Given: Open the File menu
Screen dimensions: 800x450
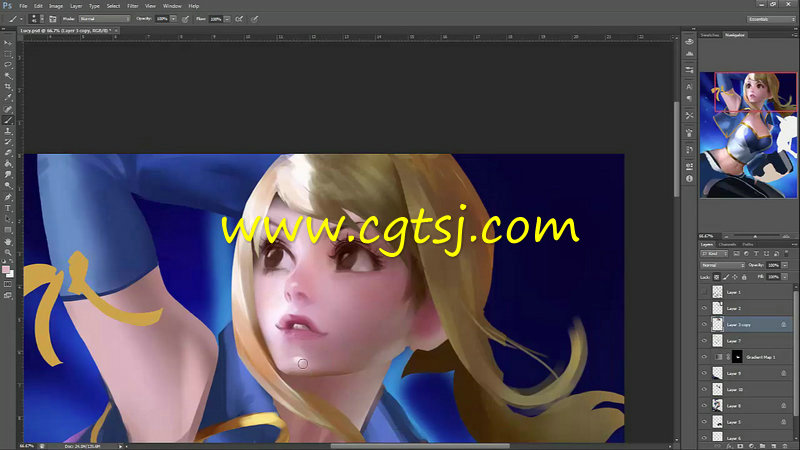Looking at the screenshot, I should tap(23, 6).
